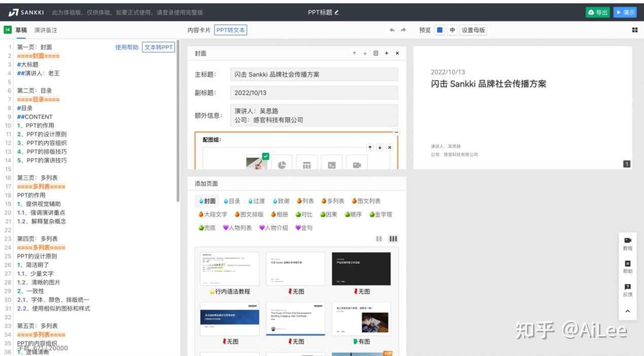Open the 使用帮助 link

pos(127,47)
